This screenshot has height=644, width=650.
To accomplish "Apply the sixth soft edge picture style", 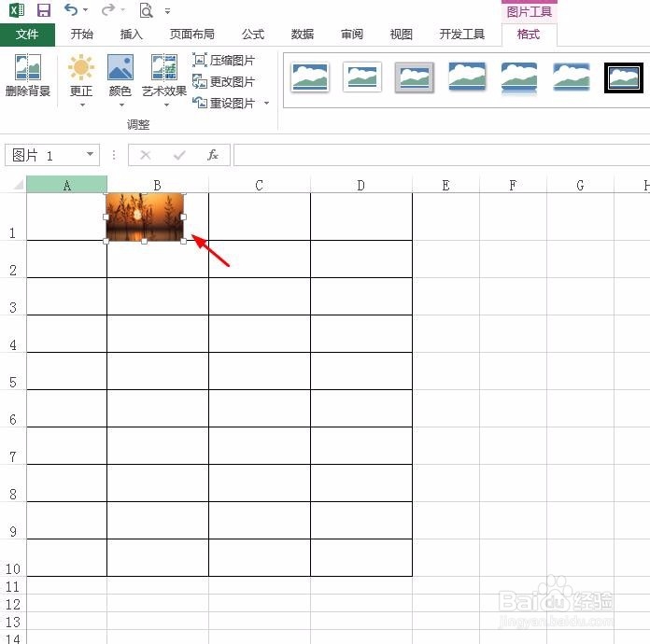I will [572, 77].
